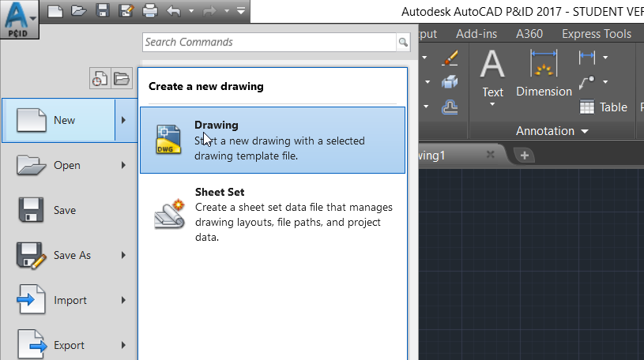Open the Linear dimension dropdown arrow

[605, 58]
